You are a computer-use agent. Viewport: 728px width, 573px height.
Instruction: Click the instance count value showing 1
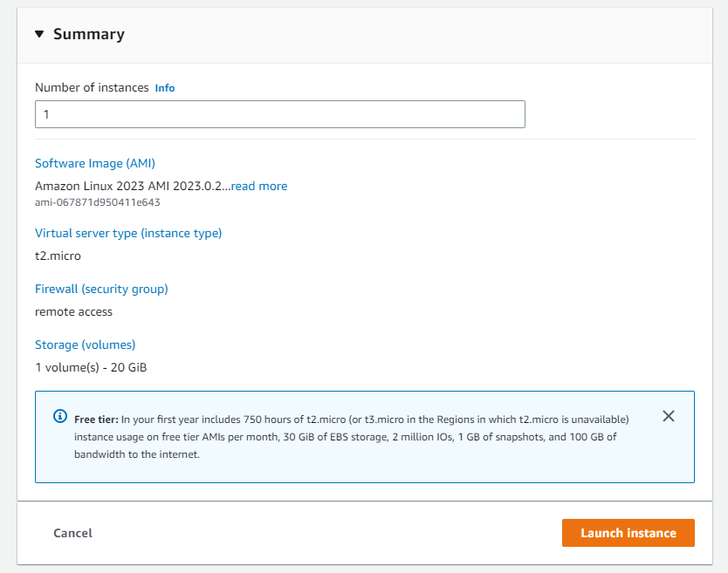click(x=45, y=114)
